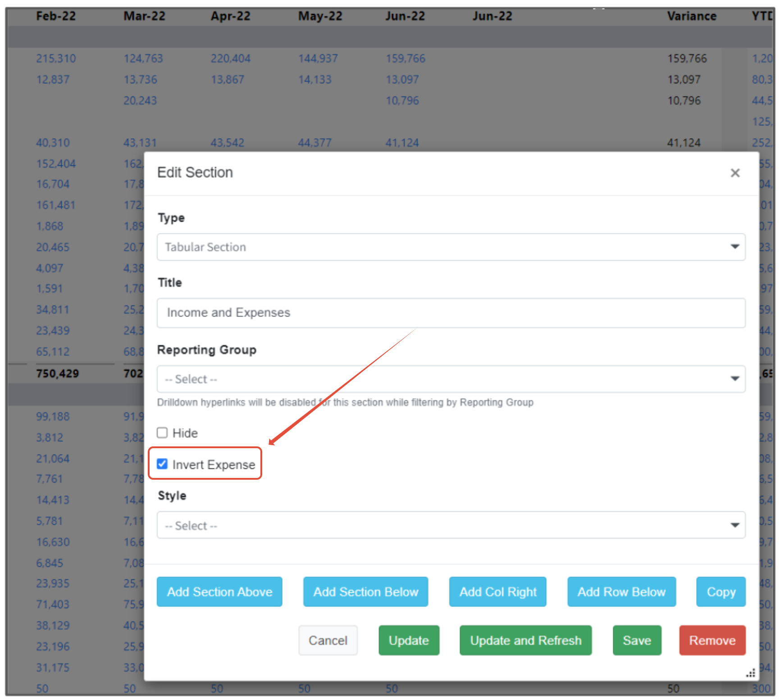779x700 pixels.
Task: Open the 20,243 value link
Action: (140, 100)
